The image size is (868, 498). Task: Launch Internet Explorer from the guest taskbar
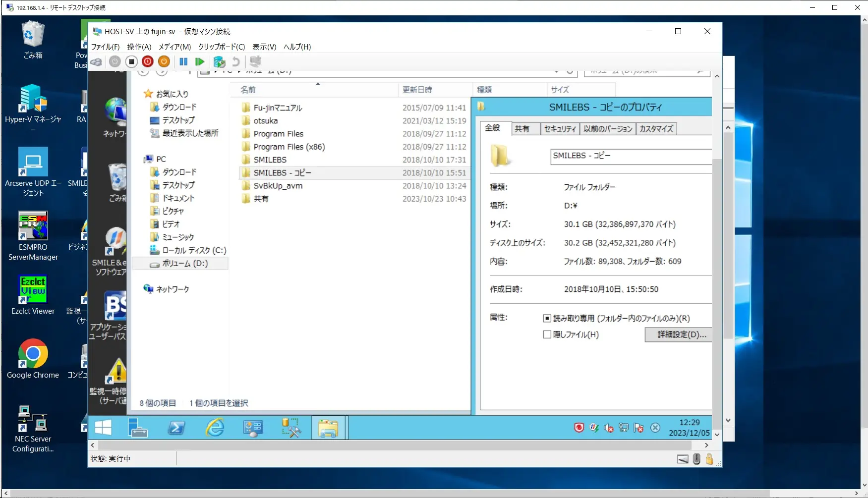tap(215, 428)
